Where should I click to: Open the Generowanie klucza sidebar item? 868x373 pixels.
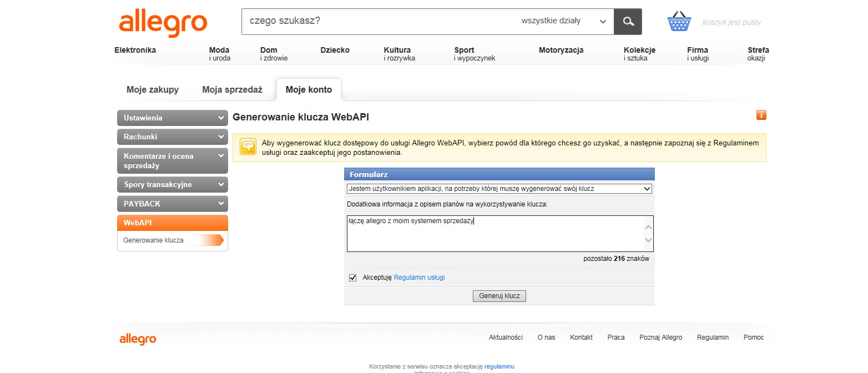153,240
